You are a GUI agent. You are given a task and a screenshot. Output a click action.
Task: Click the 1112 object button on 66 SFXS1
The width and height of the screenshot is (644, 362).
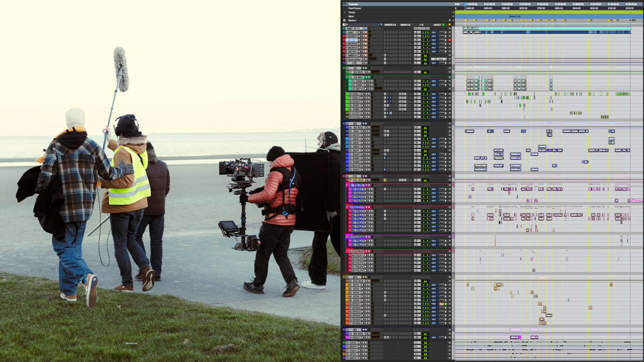[433, 304]
